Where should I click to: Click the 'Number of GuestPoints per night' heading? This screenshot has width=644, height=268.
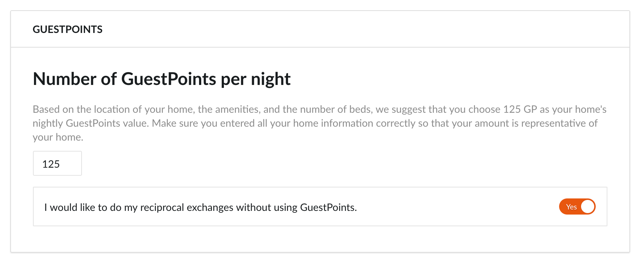click(161, 79)
